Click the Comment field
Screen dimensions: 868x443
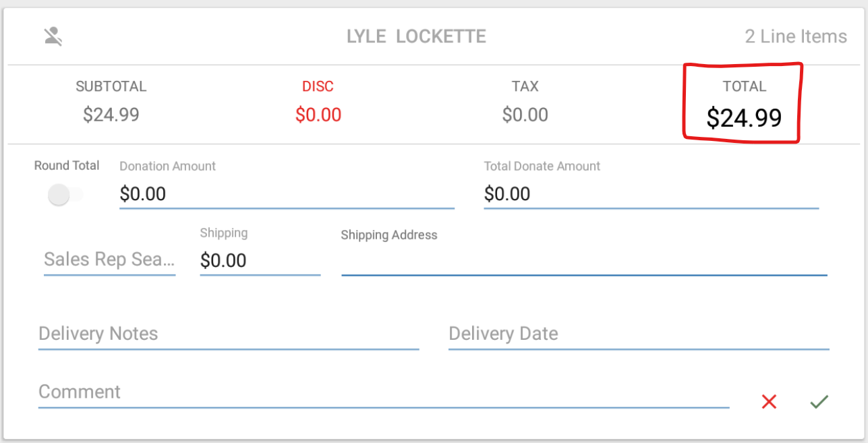pos(384,392)
